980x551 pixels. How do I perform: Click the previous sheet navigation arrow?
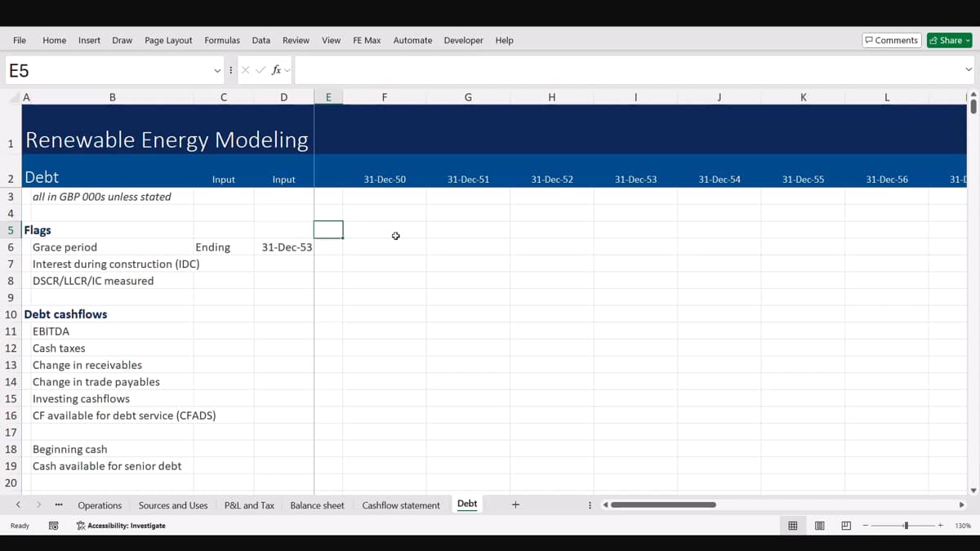[x=18, y=505]
